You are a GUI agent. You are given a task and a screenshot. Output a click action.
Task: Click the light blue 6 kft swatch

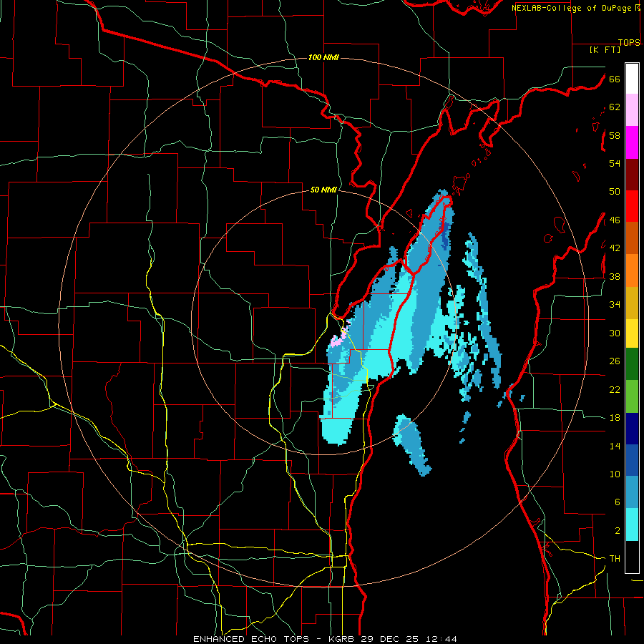632,492
